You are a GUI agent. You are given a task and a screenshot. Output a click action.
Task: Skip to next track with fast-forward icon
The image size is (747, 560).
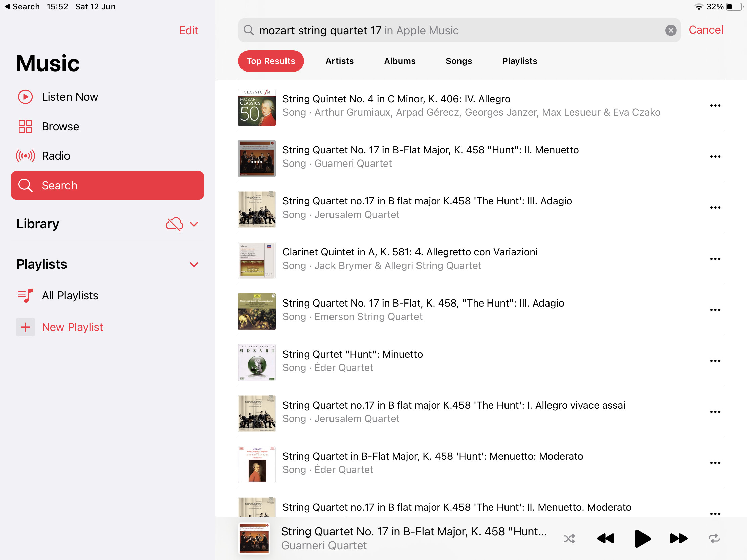[x=678, y=539]
